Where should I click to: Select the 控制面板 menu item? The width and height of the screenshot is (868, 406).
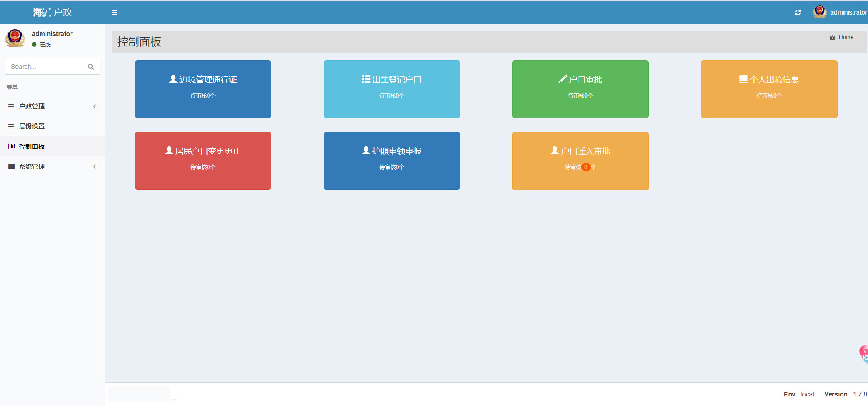click(x=52, y=146)
